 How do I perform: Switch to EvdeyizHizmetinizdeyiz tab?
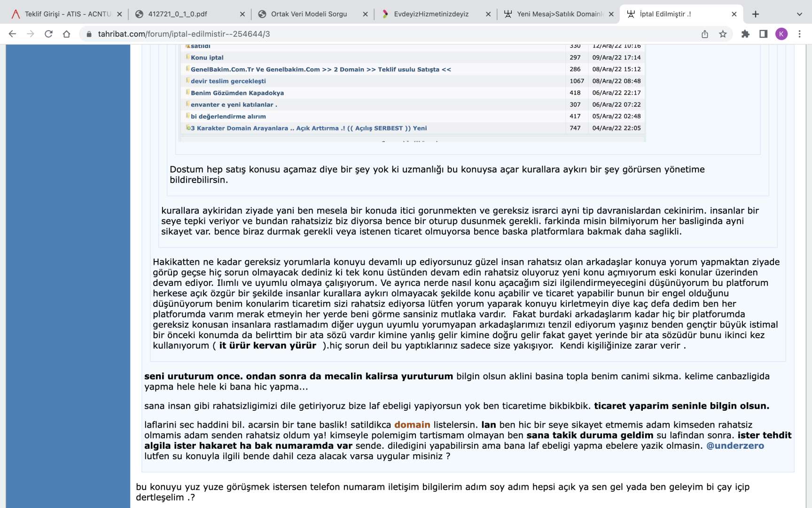[436, 14]
